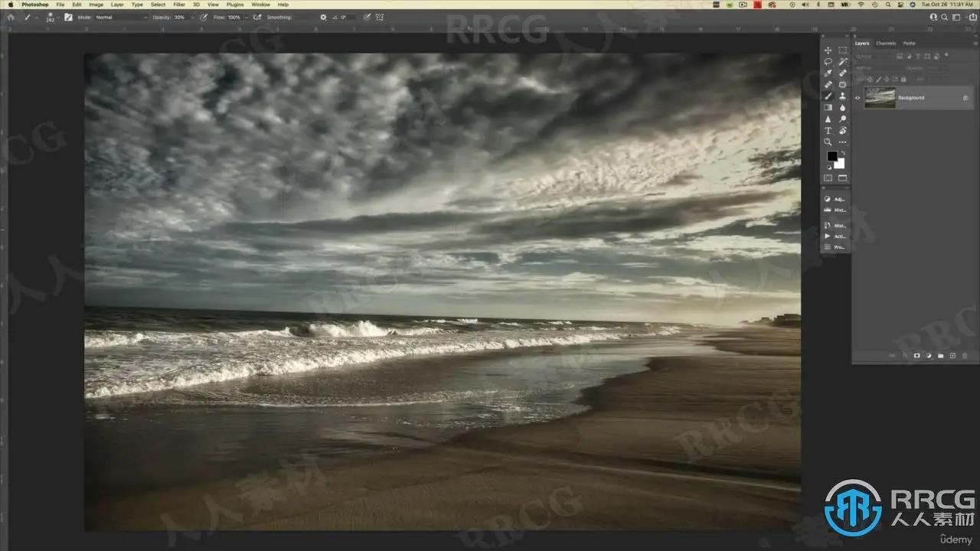Image resolution: width=980 pixels, height=551 pixels.
Task: Open the Select menu
Action: pos(158,5)
